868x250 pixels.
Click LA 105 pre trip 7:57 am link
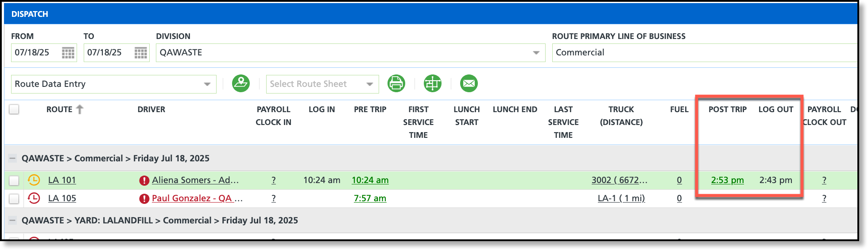point(370,198)
